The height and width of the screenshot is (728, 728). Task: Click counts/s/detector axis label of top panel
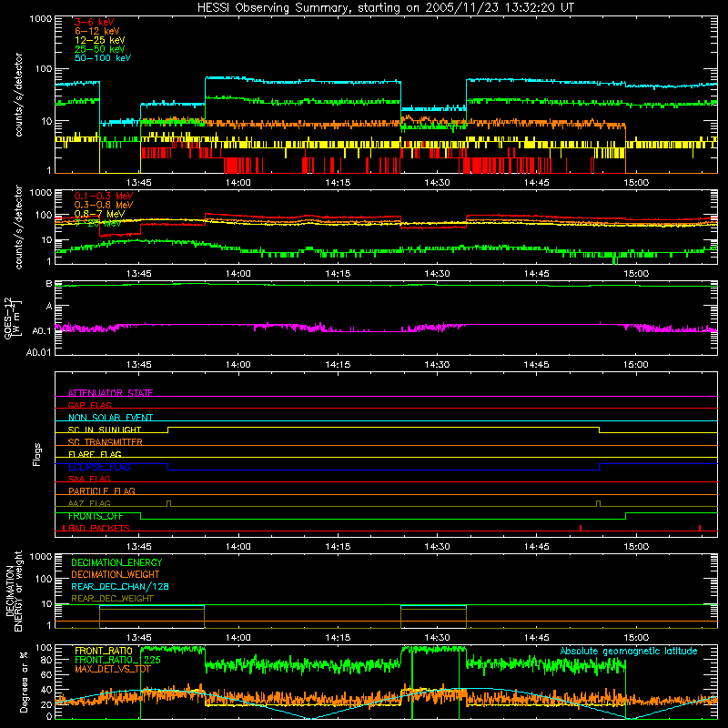(x=18, y=95)
